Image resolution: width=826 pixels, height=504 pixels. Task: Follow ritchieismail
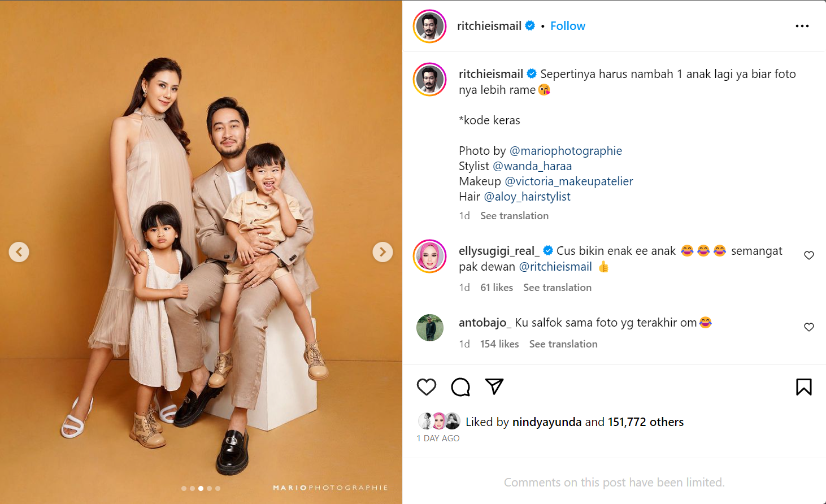(x=568, y=26)
